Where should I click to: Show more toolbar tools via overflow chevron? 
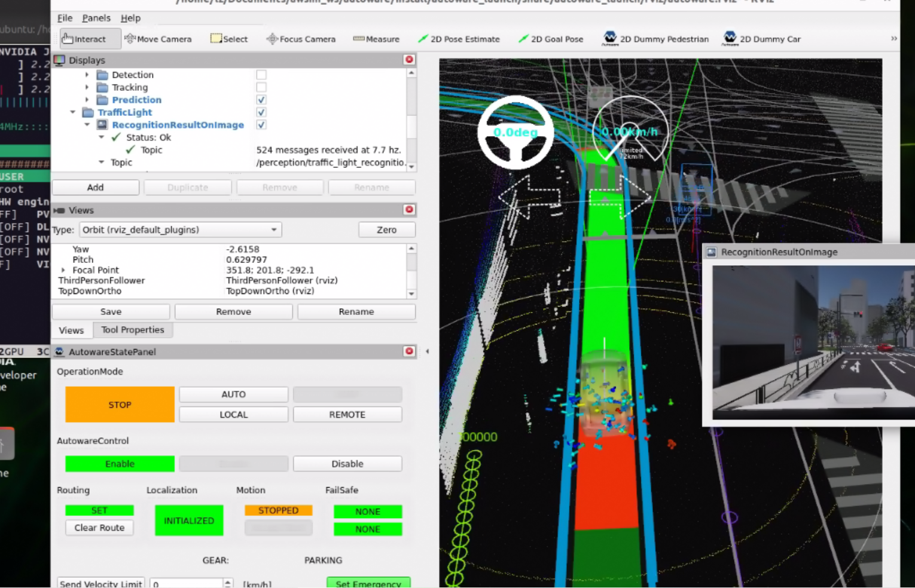[893, 38]
